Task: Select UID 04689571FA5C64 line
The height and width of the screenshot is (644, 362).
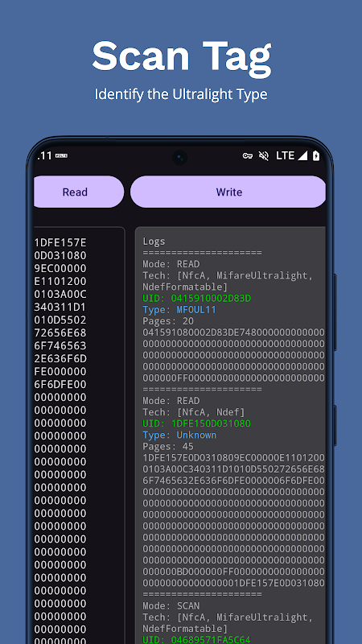Action: pos(196,640)
